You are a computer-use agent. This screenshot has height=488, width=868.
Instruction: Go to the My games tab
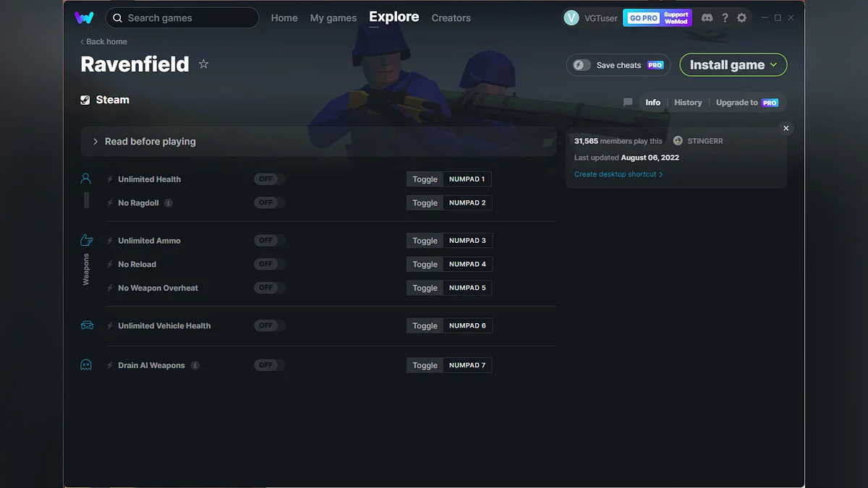coord(333,18)
